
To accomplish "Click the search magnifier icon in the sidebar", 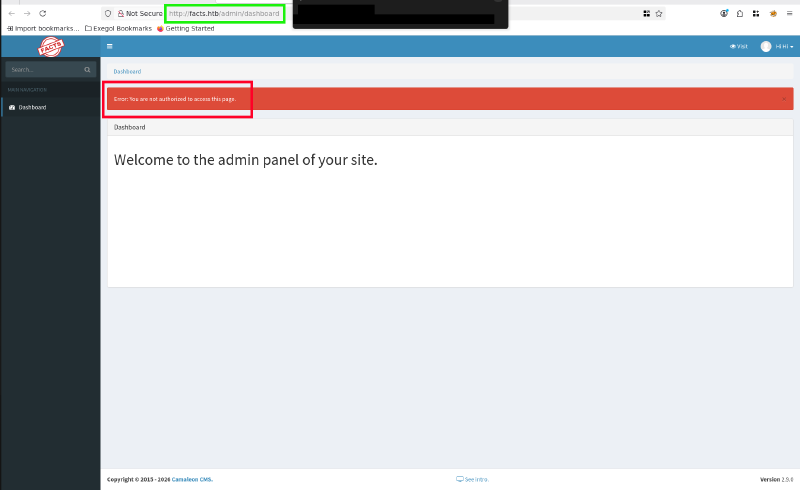I will tap(87, 70).
